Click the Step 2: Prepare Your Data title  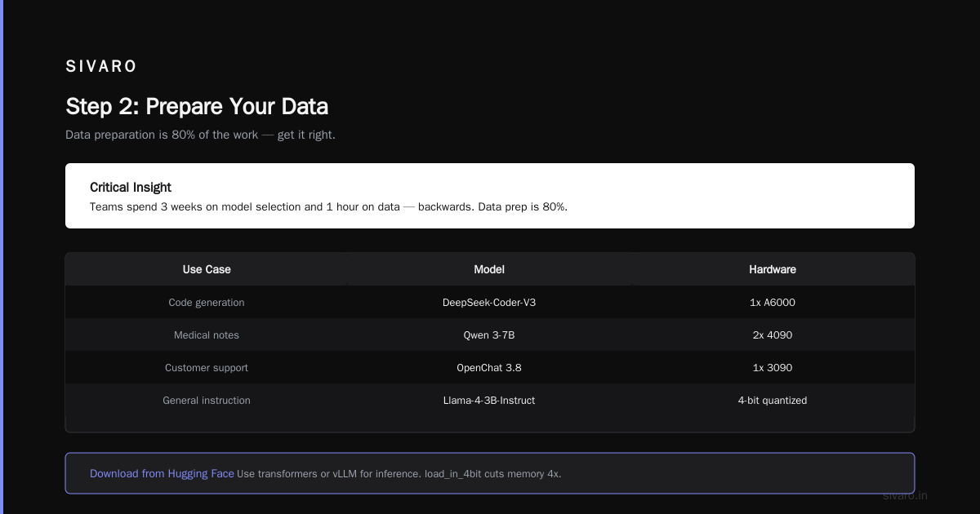click(x=197, y=106)
